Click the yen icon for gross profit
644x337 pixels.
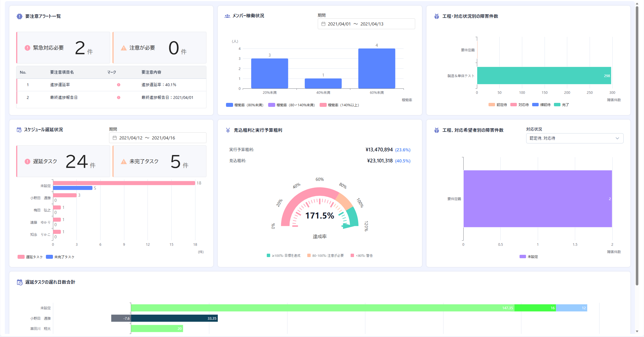click(x=228, y=130)
